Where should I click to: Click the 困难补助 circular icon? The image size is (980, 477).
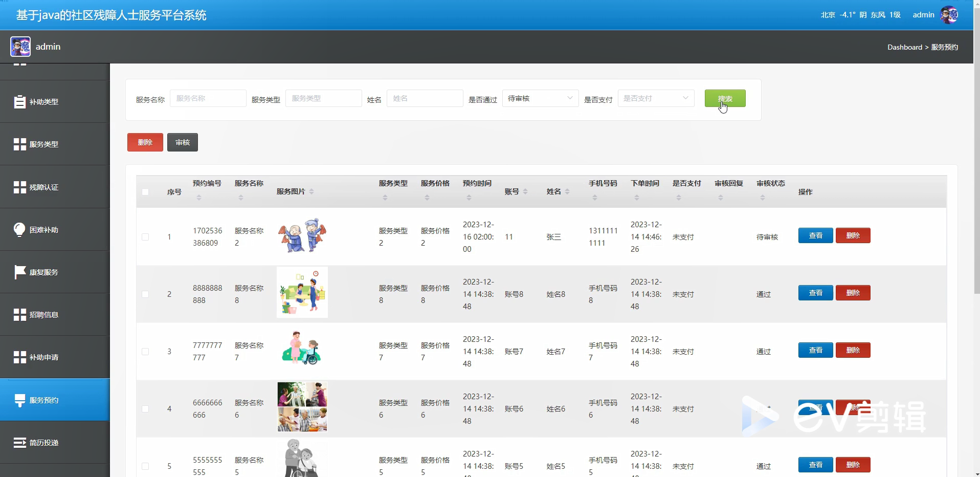point(20,229)
